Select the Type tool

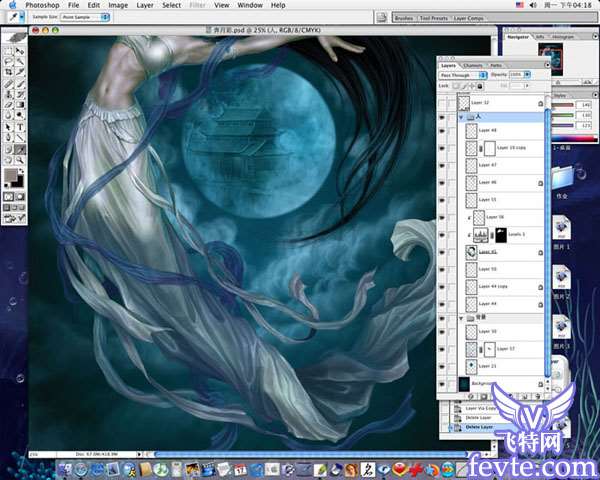tap(20, 127)
